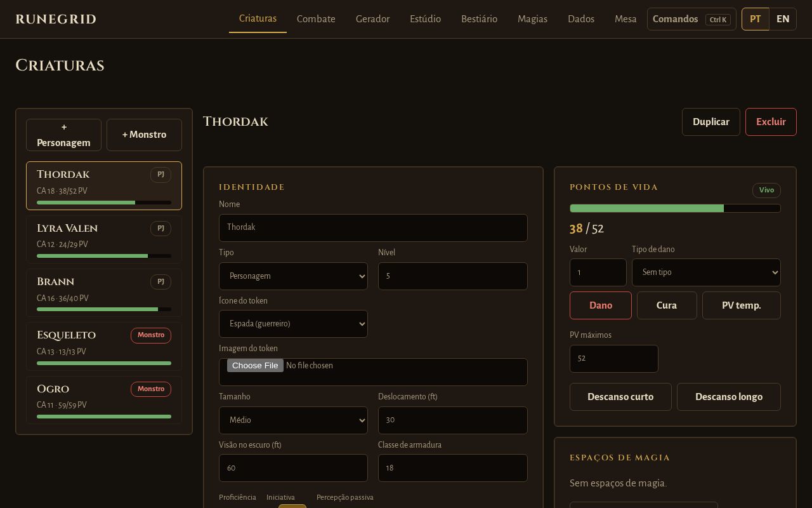
Task: Open the Tipo de dano dropdown
Action: point(706,272)
